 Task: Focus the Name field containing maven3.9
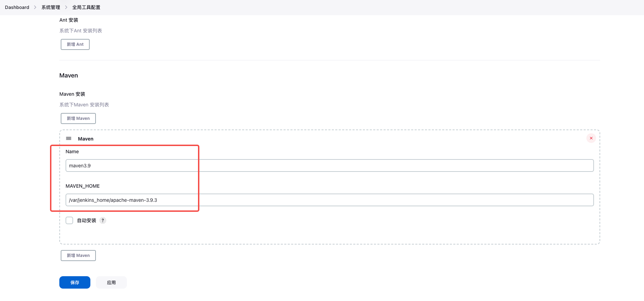[329, 165]
